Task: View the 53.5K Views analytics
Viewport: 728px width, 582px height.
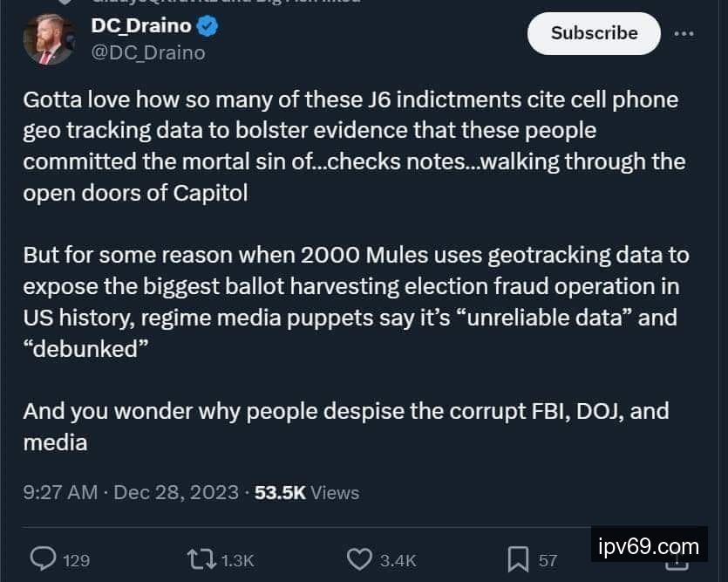Action: click(x=307, y=493)
